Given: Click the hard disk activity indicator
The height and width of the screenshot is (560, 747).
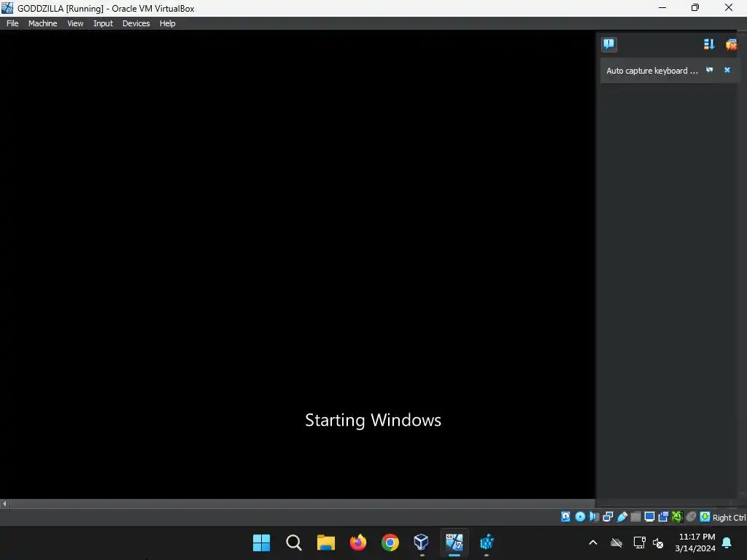Looking at the screenshot, I should pos(565,517).
